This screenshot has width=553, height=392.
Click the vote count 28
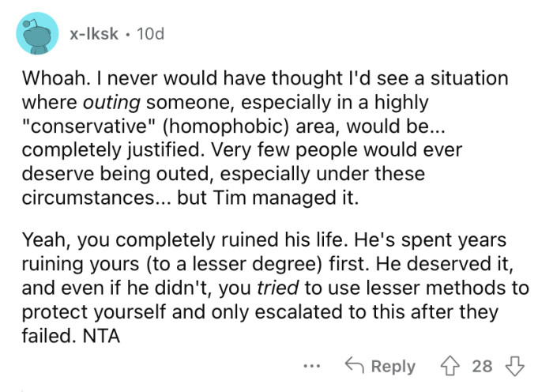(482, 366)
